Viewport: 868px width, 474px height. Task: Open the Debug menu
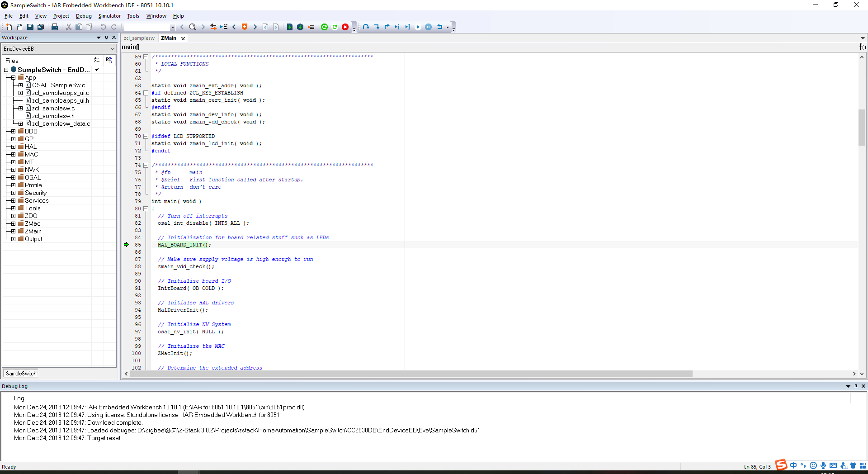[84, 16]
